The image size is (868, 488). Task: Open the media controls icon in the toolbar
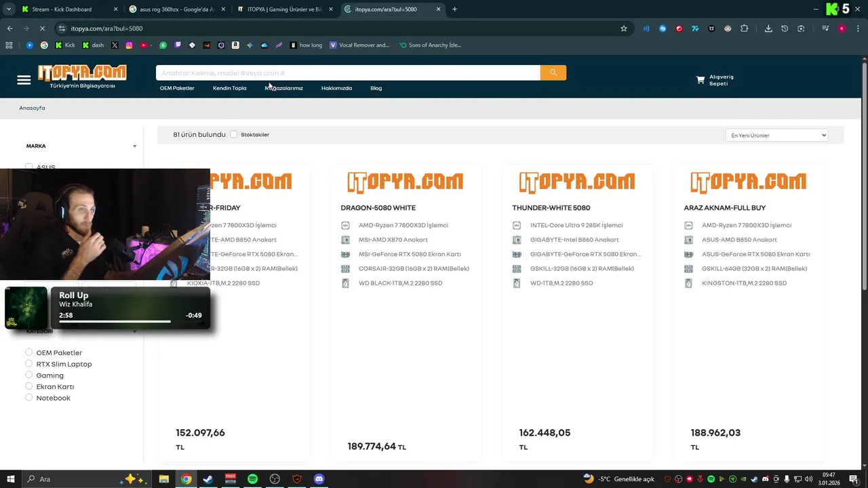pyautogui.click(x=825, y=28)
